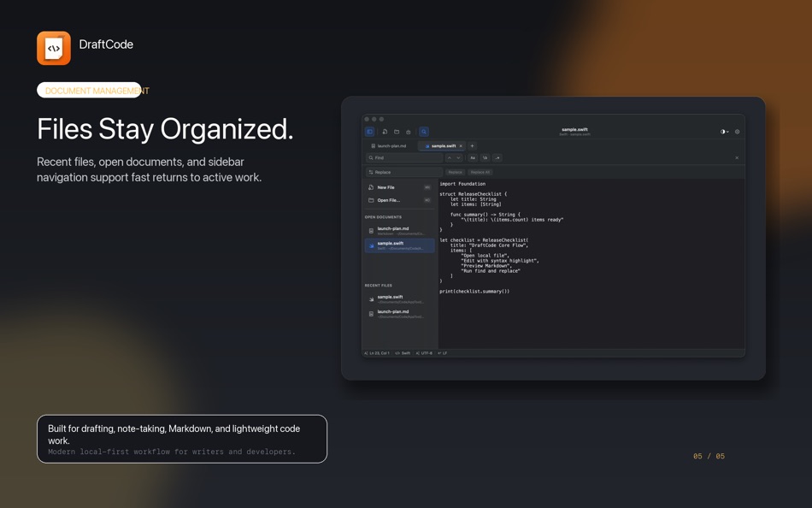Toggle regular expression search option
The height and width of the screenshot is (508, 812).
497,157
